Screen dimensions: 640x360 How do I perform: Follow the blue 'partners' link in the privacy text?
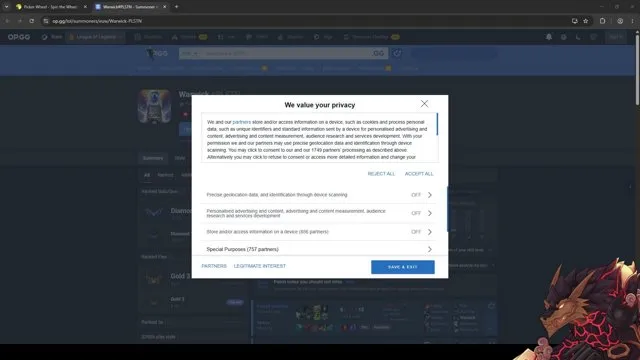click(242, 122)
